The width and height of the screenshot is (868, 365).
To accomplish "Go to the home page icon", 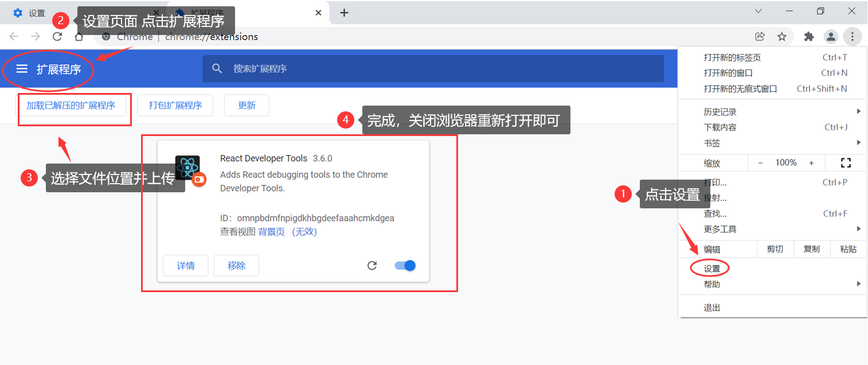I will click(x=79, y=38).
